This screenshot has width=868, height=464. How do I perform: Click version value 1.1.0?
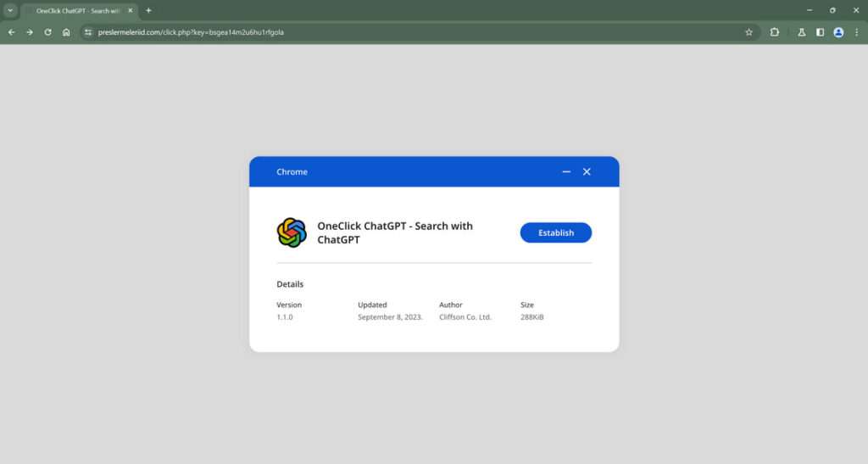[285, 317]
